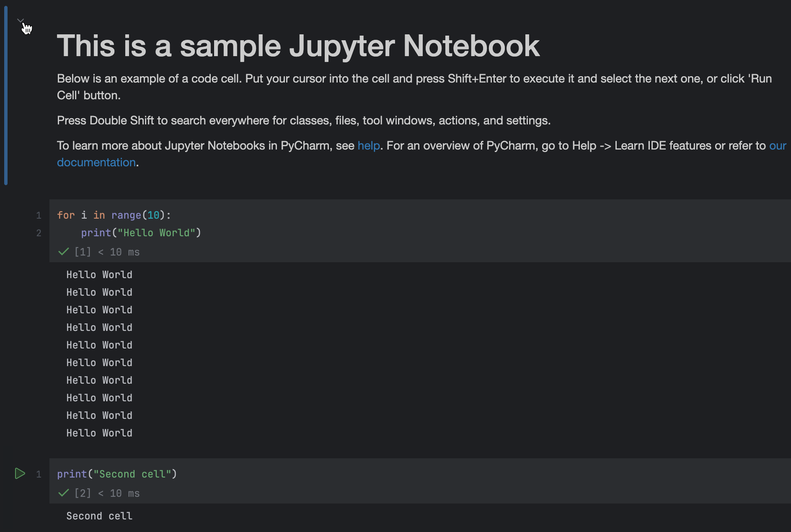Click the green checkmark beside "[1] < 10 ms"
Image resolution: width=791 pixels, height=532 pixels.
(x=63, y=251)
